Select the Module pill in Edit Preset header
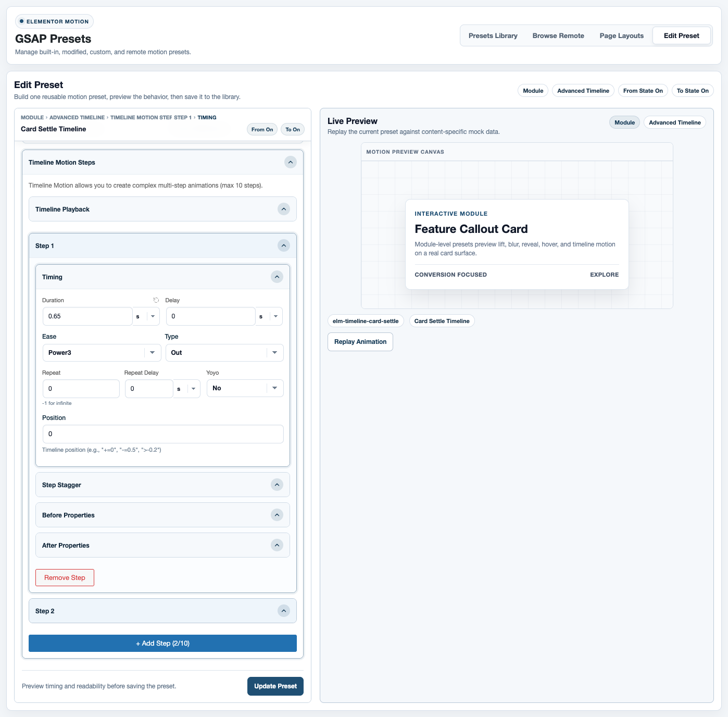Screen dimensions: 728x717 (x=533, y=91)
